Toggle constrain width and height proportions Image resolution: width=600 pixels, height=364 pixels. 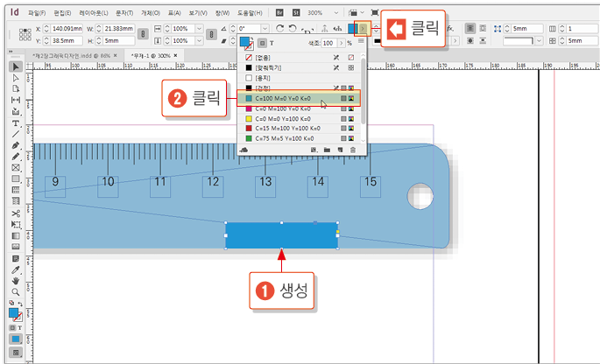tap(143, 34)
